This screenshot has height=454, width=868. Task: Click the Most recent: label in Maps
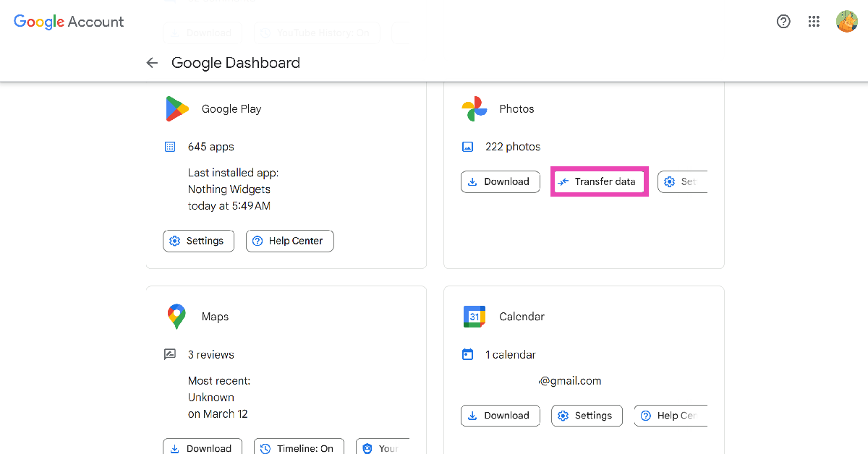coord(219,381)
